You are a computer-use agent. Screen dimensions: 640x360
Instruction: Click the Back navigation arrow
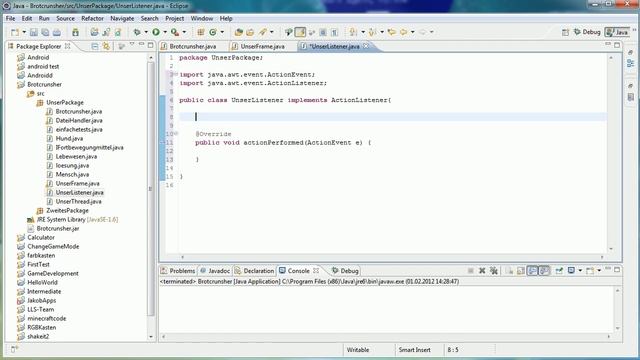403,32
